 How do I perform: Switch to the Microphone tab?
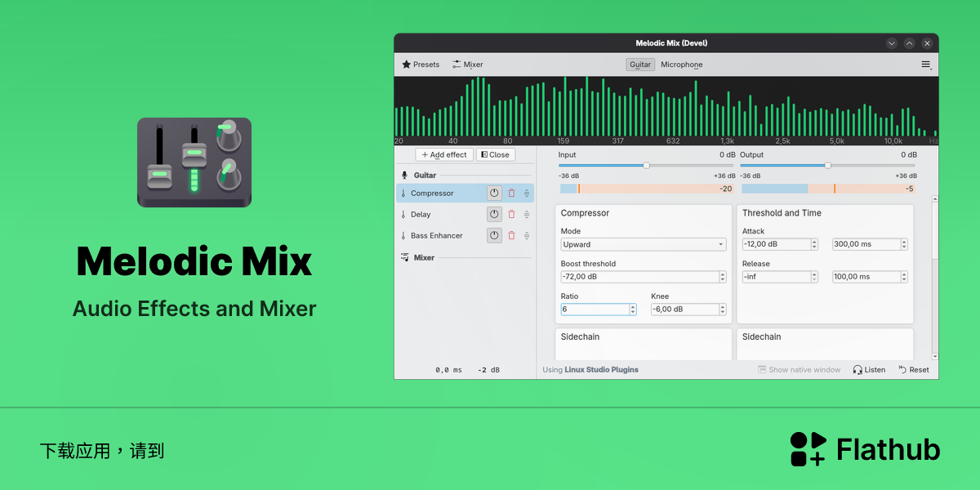coord(682,65)
